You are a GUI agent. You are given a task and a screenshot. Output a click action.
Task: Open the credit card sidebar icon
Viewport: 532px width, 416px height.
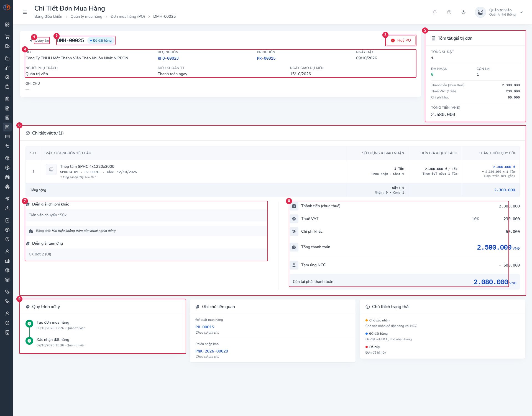coord(7,137)
